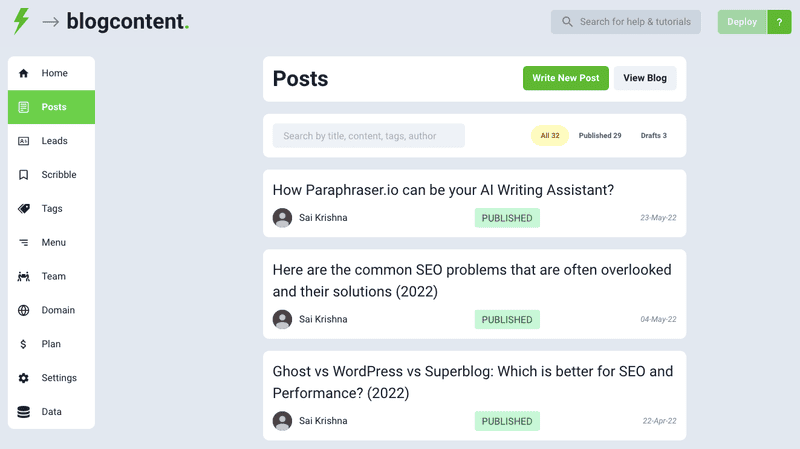Click the Scribble bookmark icon
The width and height of the screenshot is (800, 449).
tap(23, 175)
